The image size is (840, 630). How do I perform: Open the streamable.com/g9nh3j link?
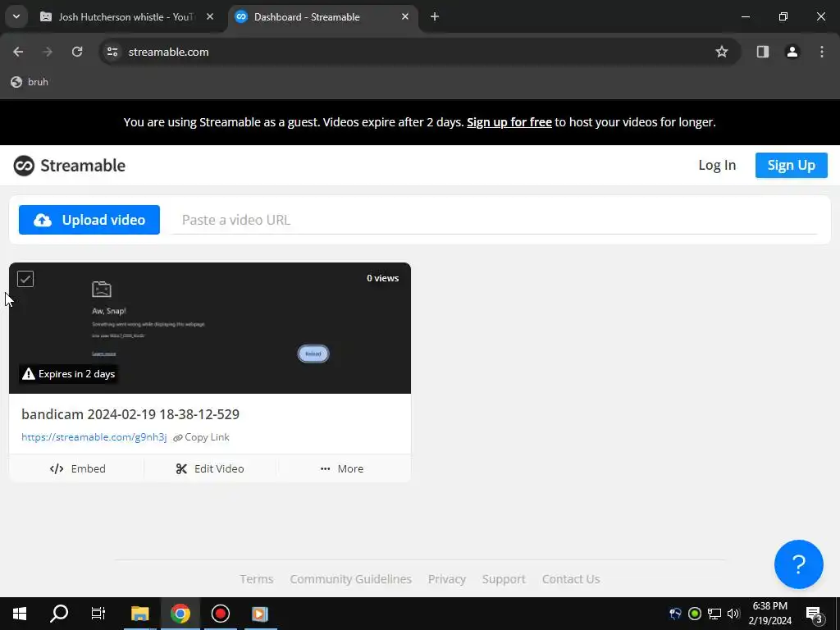click(94, 437)
